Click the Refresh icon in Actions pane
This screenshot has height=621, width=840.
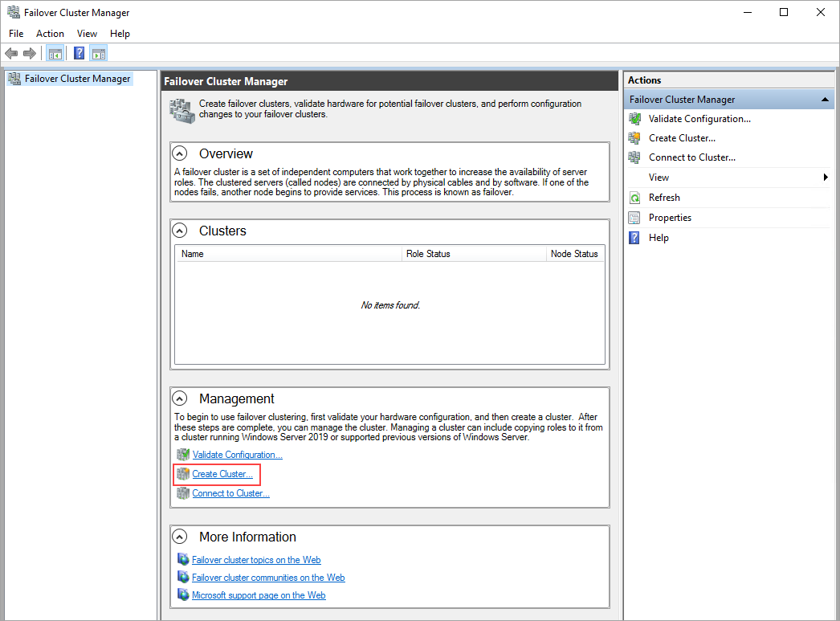click(x=635, y=198)
